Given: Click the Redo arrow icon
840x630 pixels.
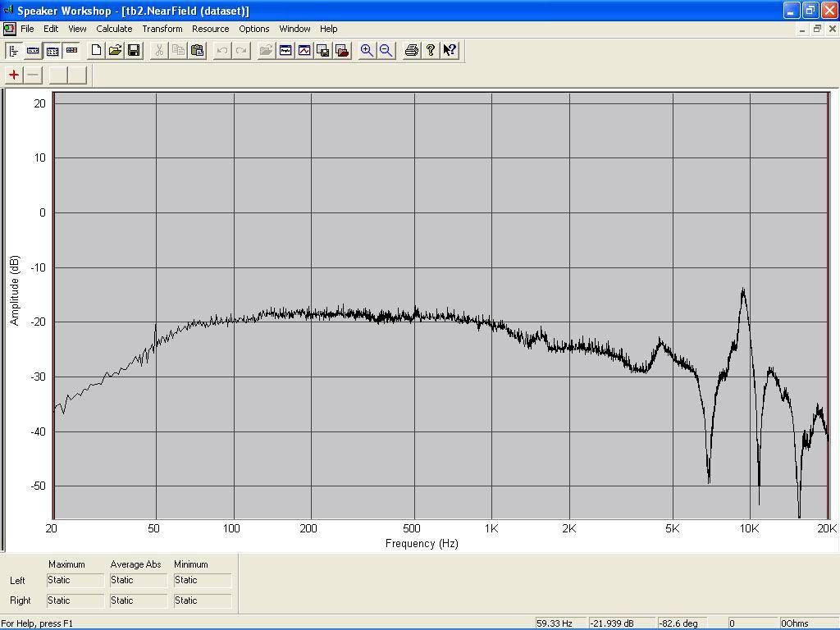Looking at the screenshot, I should [x=241, y=51].
